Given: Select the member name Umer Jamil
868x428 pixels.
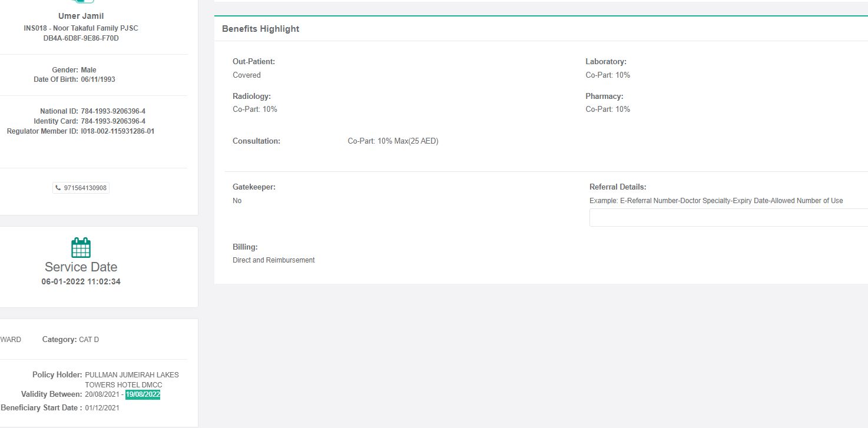Looking at the screenshot, I should tap(81, 16).
